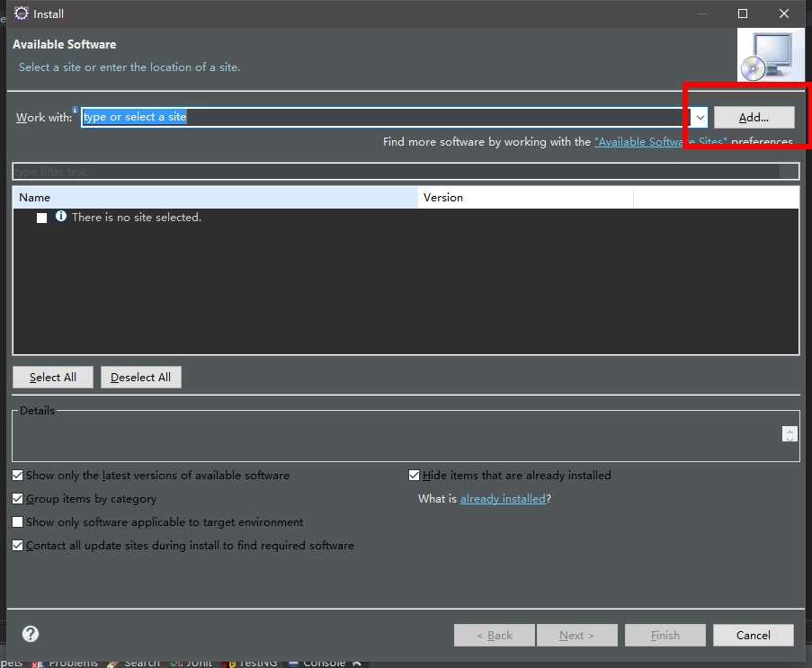This screenshot has height=668, width=812.
Task: Open the Available Software Sites link
Action: coord(660,142)
